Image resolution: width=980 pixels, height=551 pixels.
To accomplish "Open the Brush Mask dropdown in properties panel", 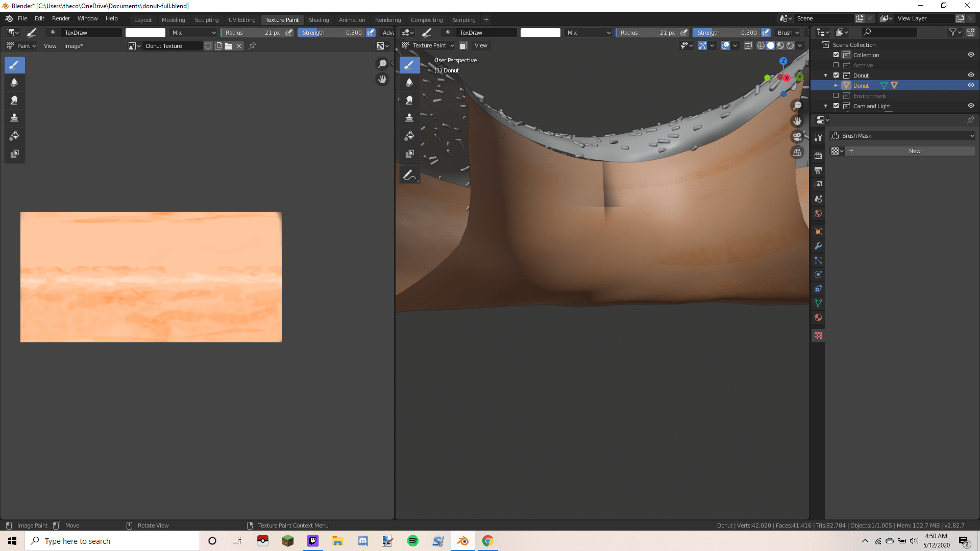I will 903,136.
